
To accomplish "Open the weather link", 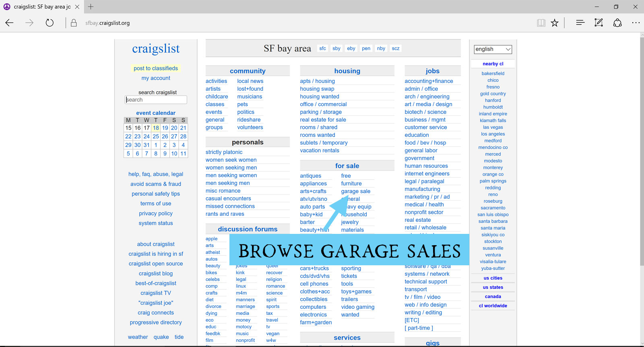I will pos(138,337).
